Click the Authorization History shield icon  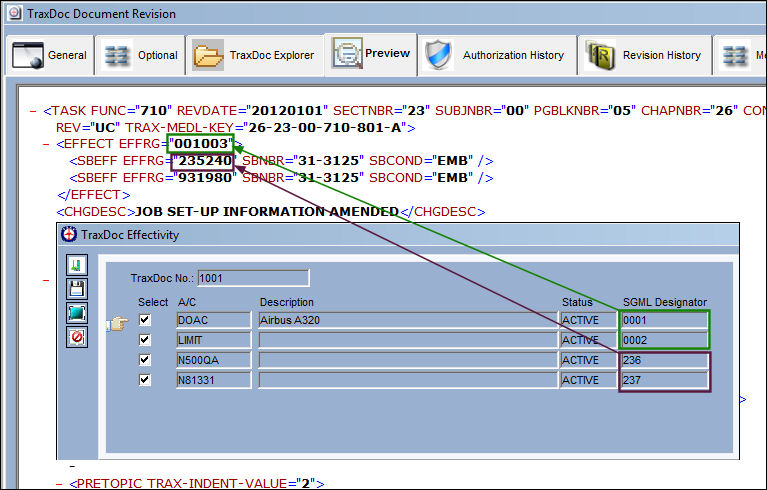[x=437, y=55]
